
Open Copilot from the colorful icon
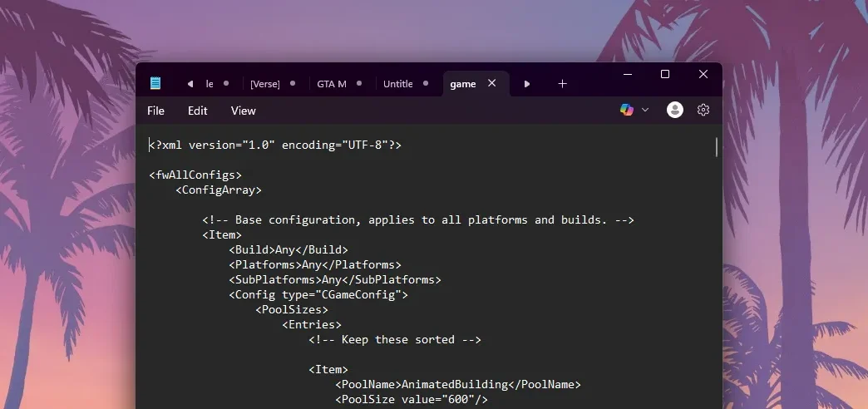(x=627, y=110)
